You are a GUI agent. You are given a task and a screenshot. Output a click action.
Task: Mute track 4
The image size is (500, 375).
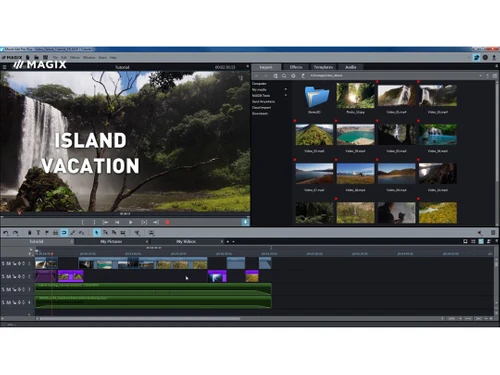(x=8, y=302)
